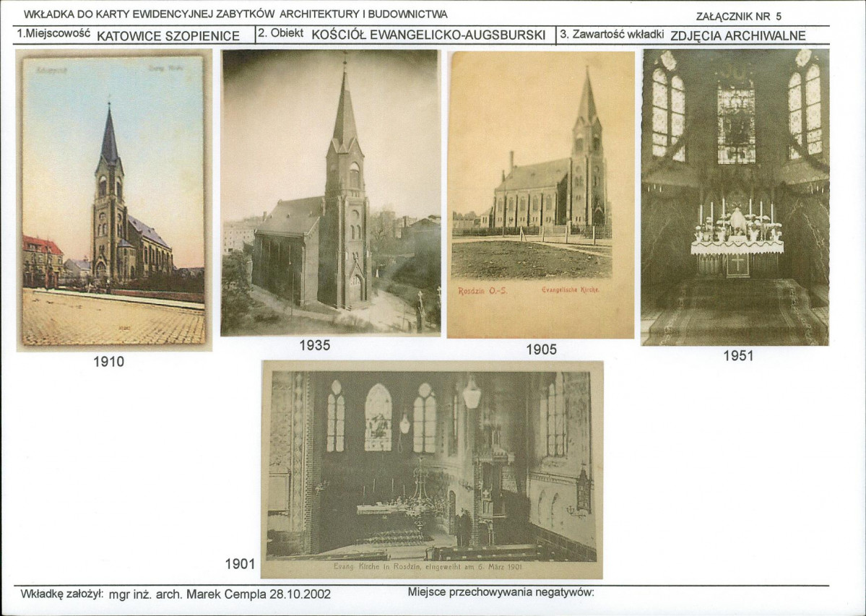Select the red 'Evangelische Kirche' caption
This screenshot has width=866, height=616.
(569, 290)
